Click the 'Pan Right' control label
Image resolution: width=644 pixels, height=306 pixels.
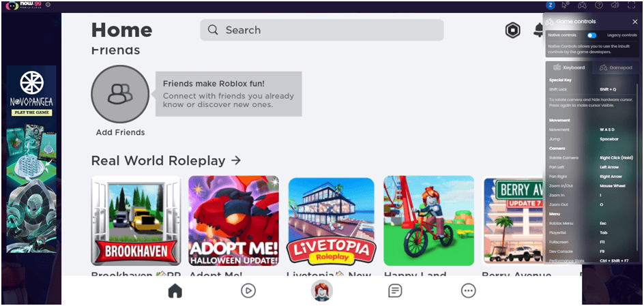click(x=558, y=177)
